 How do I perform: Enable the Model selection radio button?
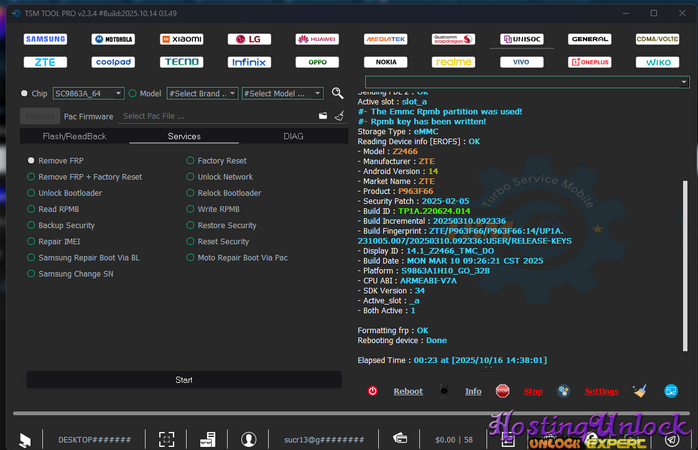[133, 93]
